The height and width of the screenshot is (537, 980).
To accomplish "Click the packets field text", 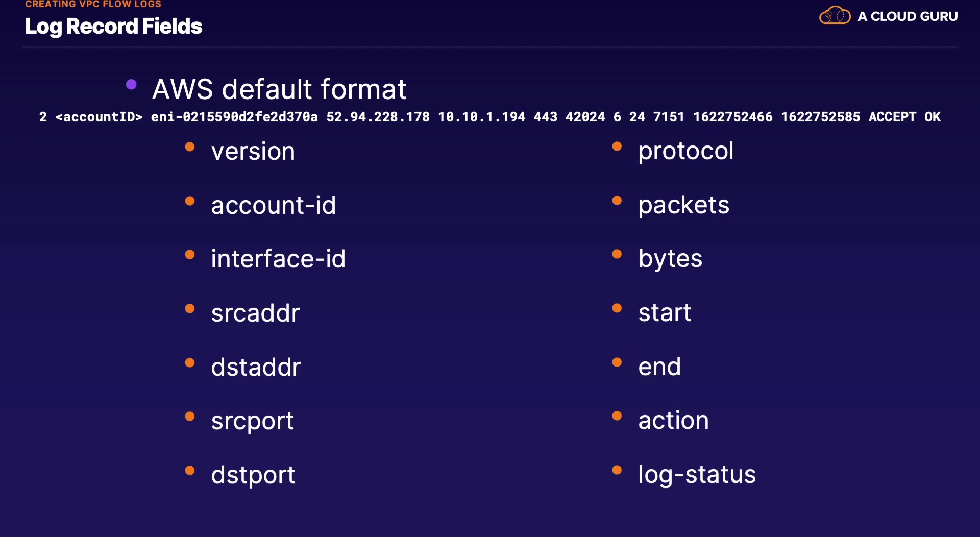I will tap(683, 205).
